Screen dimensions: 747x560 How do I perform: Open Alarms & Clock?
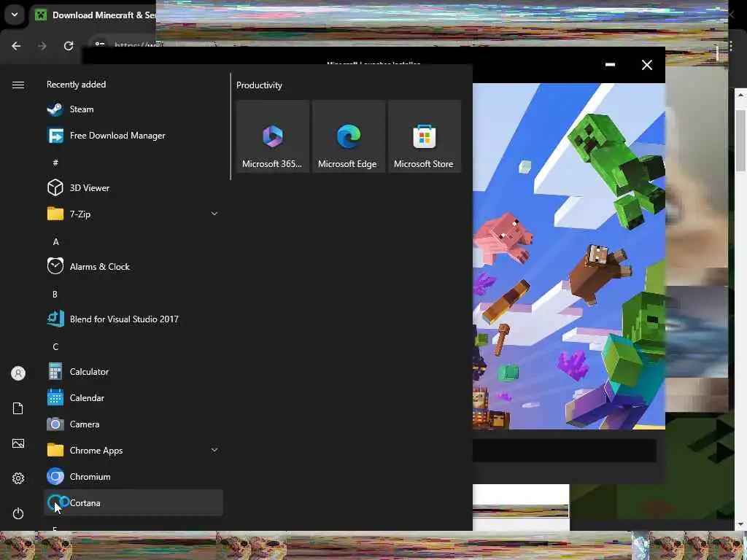(x=133, y=266)
